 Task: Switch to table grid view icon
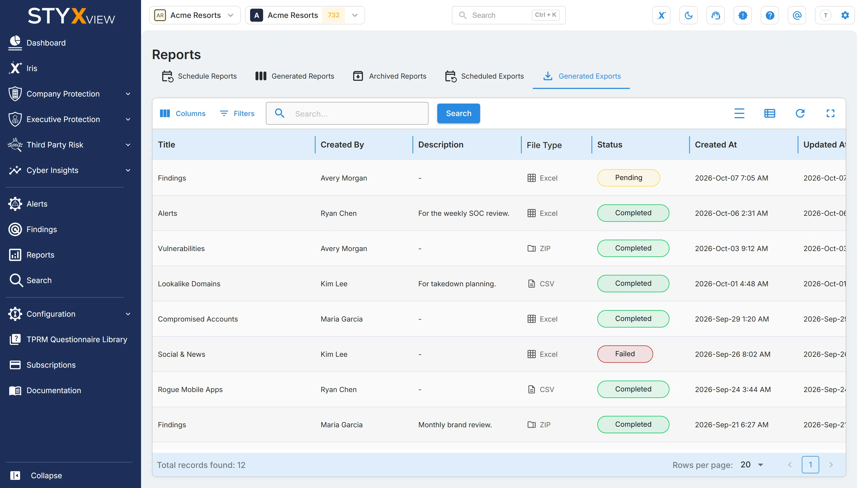pos(770,114)
